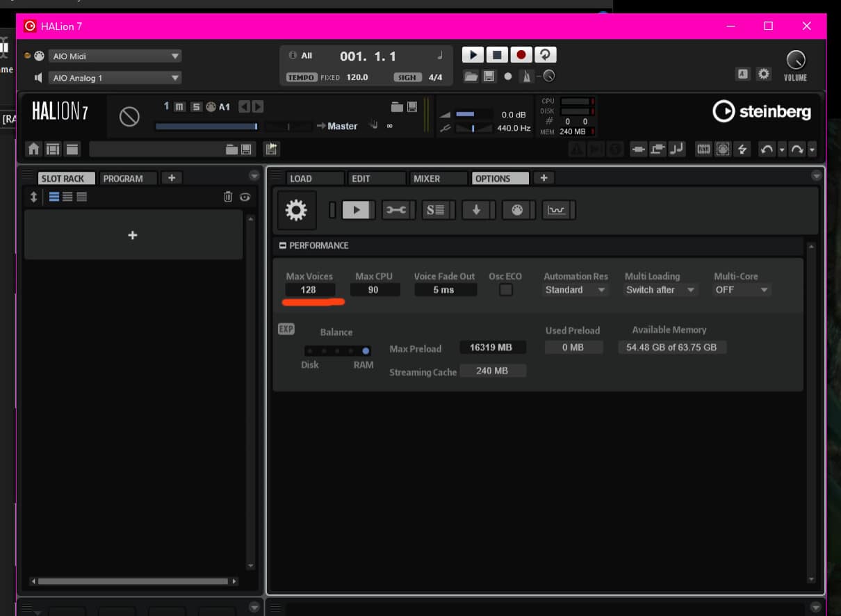Toggle the keyboard editor icon in toolbar
This screenshot has height=616, width=841.
click(x=703, y=149)
